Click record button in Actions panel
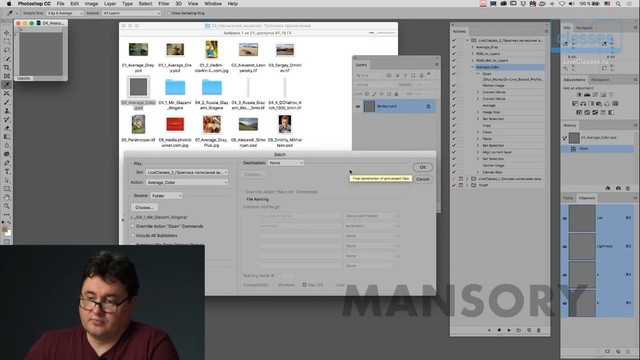This screenshot has height=360, width=640. [x=499, y=330]
